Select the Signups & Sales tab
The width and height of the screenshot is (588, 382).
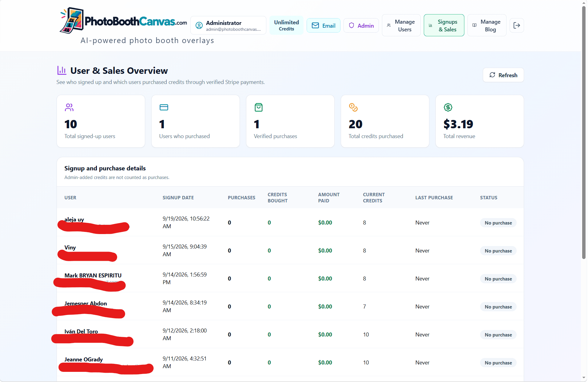point(444,26)
